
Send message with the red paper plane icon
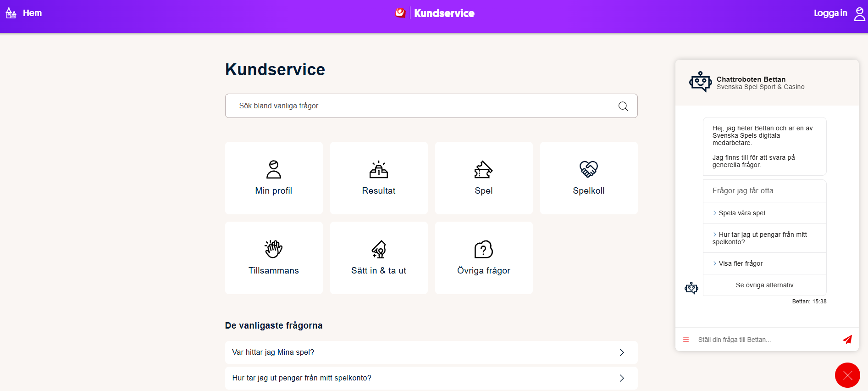point(847,340)
